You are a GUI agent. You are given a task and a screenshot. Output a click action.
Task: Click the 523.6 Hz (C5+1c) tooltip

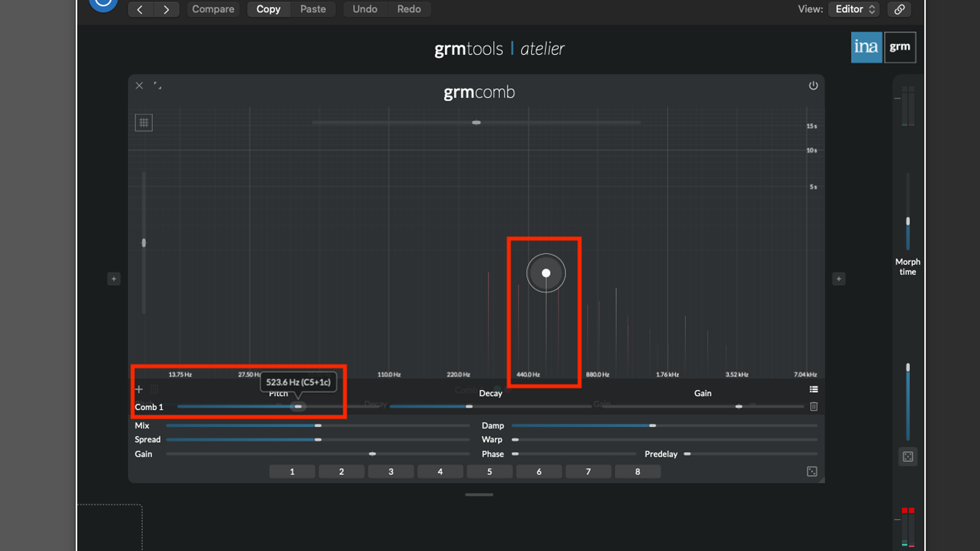pos(298,382)
